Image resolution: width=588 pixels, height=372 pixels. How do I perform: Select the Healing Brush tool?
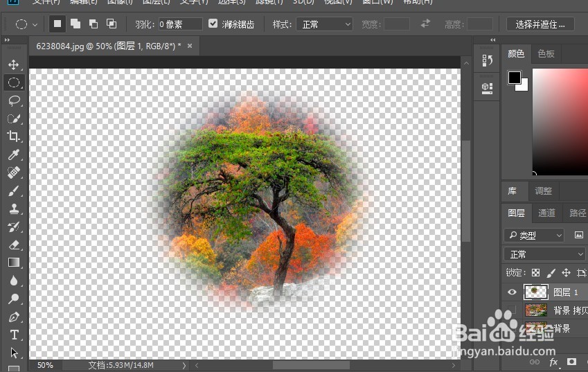[14, 172]
